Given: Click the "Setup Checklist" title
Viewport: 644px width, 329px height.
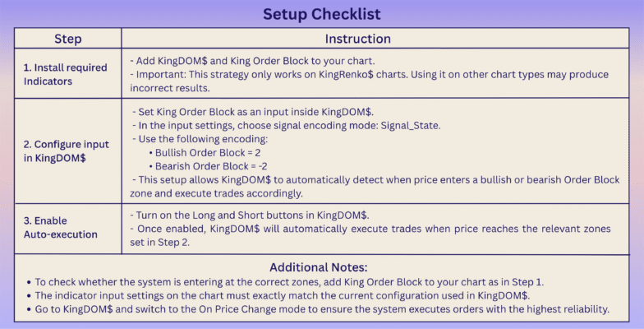Looking at the screenshot, I should tap(322, 14).
